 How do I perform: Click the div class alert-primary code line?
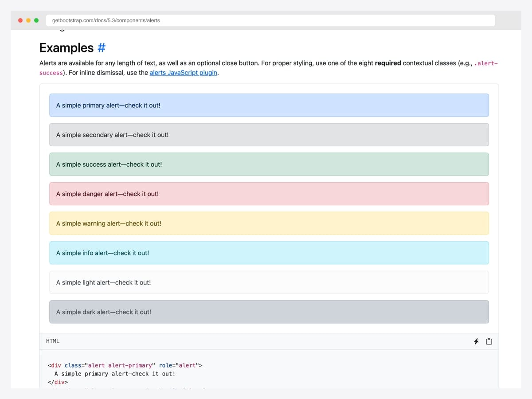click(x=125, y=365)
